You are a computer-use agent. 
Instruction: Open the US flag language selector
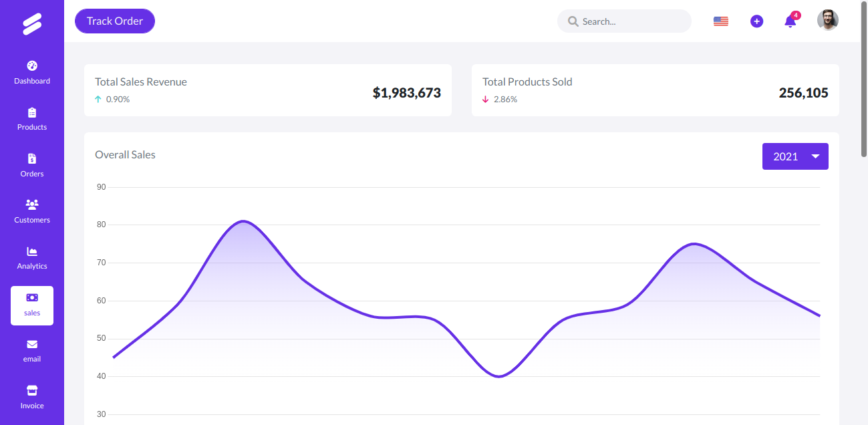click(720, 21)
